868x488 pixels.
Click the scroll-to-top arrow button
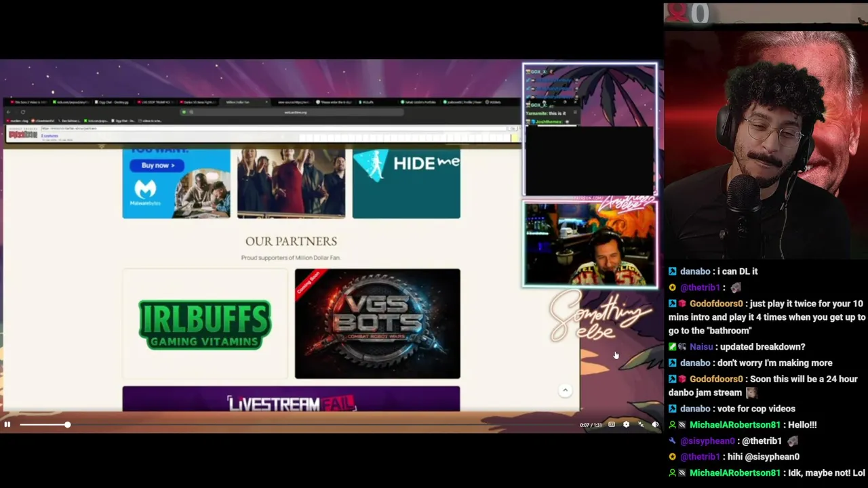click(x=565, y=390)
